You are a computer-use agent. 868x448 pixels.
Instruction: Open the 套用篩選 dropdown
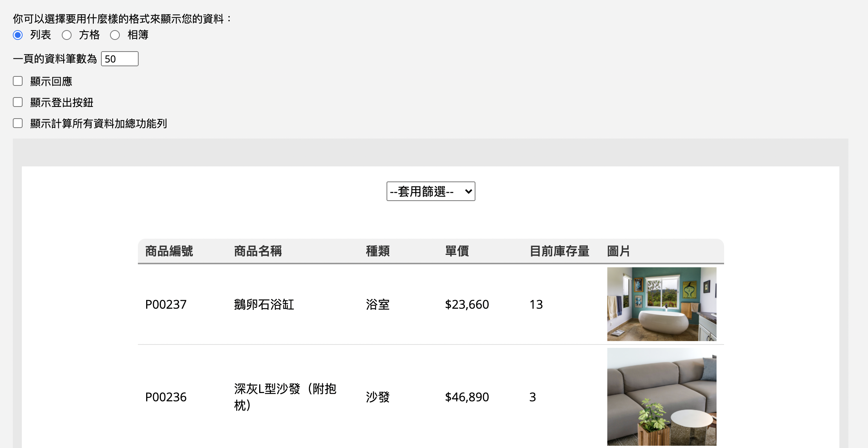point(431,191)
